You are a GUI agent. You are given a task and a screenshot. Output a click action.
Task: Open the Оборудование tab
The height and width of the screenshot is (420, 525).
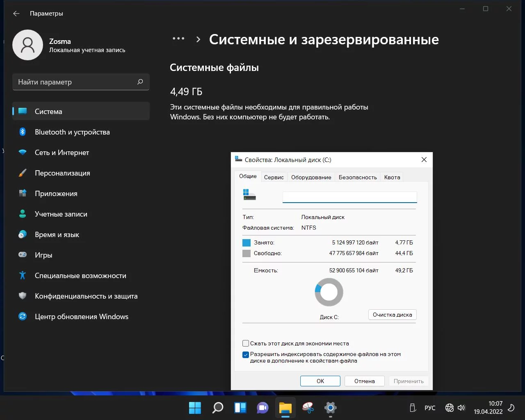click(x=311, y=177)
